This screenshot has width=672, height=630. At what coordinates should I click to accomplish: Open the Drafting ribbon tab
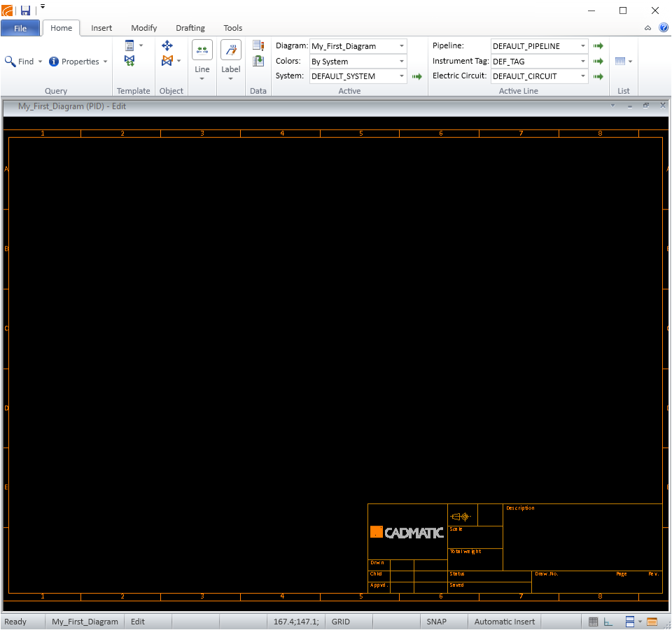pos(190,28)
